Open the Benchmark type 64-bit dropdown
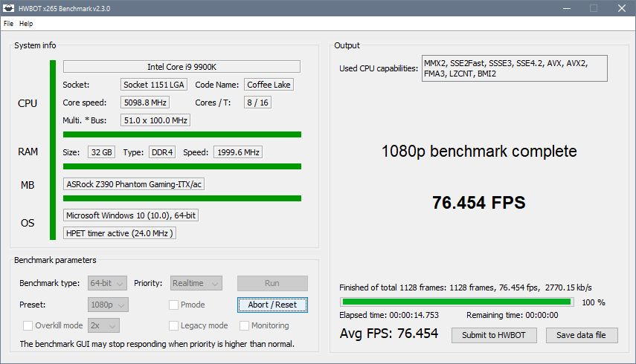Image resolution: width=636 pixels, height=364 pixels. [107, 284]
